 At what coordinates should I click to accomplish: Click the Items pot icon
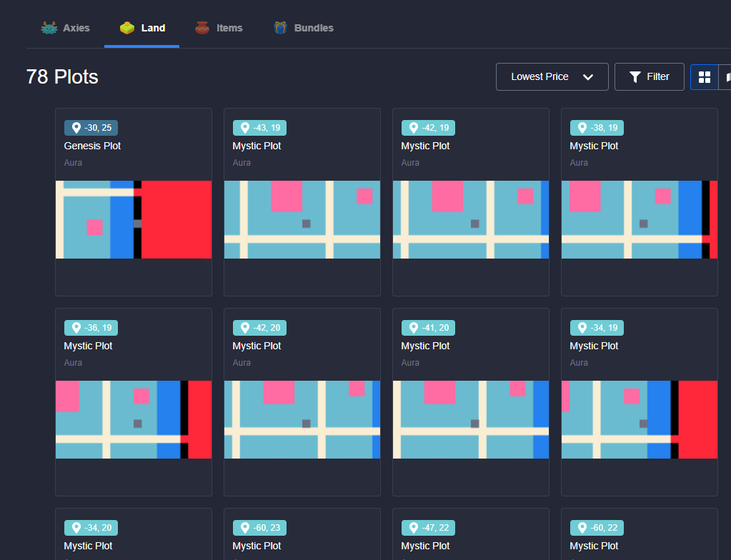[202, 28]
